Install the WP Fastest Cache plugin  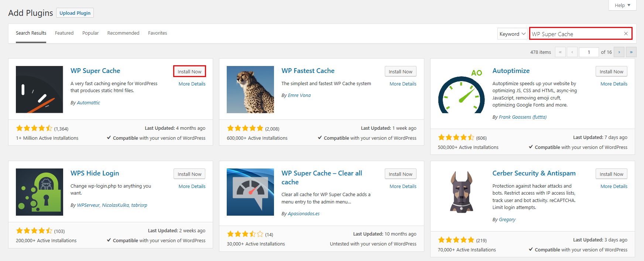(400, 72)
